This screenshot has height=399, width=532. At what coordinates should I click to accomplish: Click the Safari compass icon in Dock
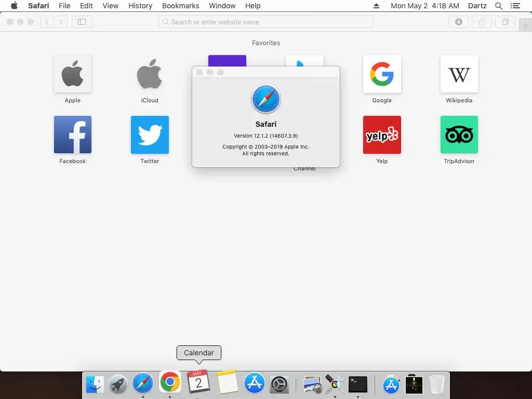point(142,383)
